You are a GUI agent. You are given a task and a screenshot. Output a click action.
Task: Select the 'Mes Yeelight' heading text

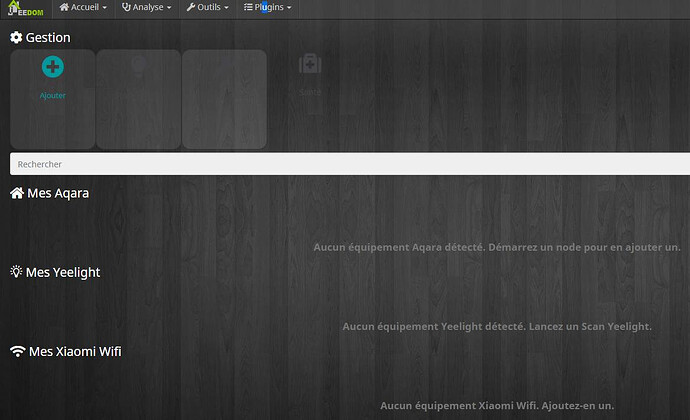[63, 273]
